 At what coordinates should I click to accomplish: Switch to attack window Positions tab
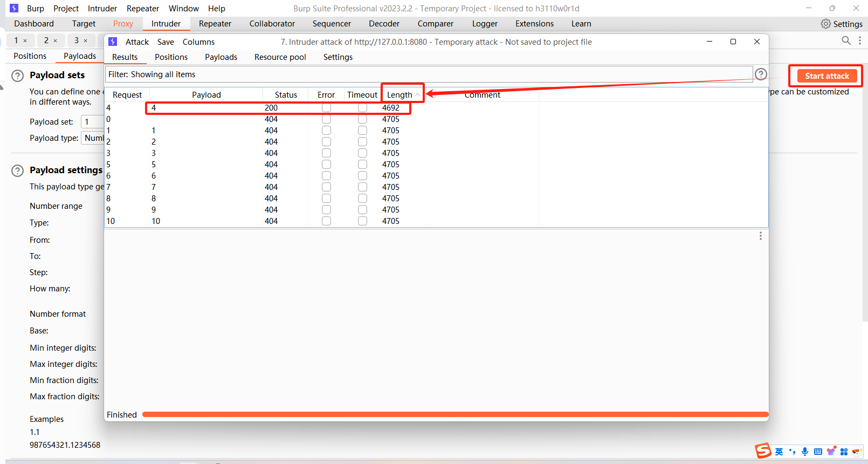tap(171, 57)
